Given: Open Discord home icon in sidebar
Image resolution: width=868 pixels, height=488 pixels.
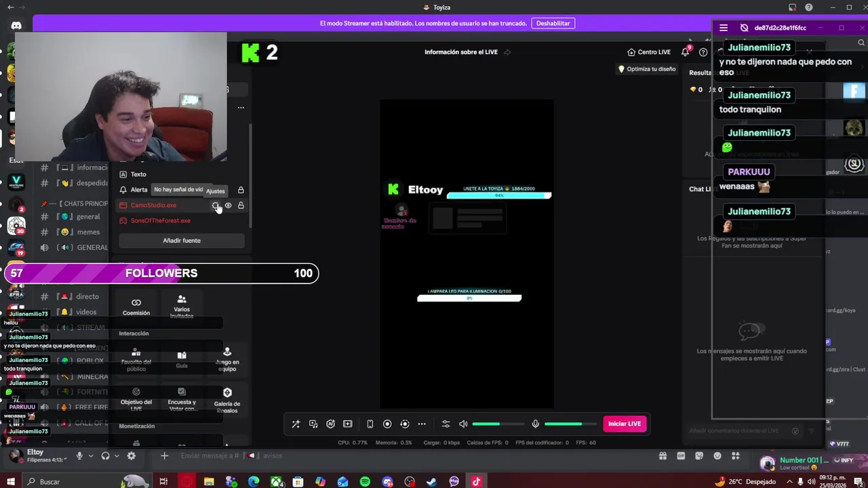Looking at the screenshot, I should tap(16, 26).
